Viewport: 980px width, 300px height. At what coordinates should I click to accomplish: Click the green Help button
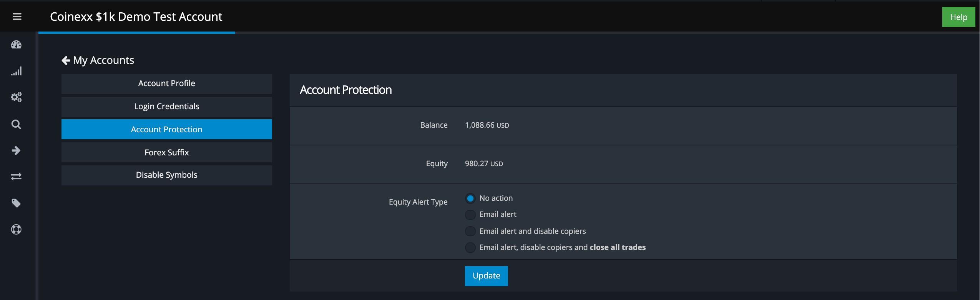958,17
